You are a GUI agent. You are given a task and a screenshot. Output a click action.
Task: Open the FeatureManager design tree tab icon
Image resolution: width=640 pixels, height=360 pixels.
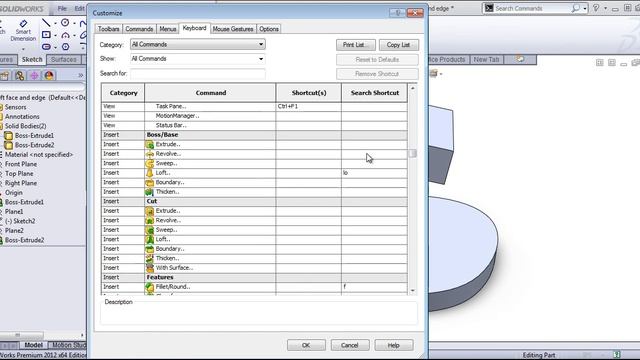(x=4, y=76)
